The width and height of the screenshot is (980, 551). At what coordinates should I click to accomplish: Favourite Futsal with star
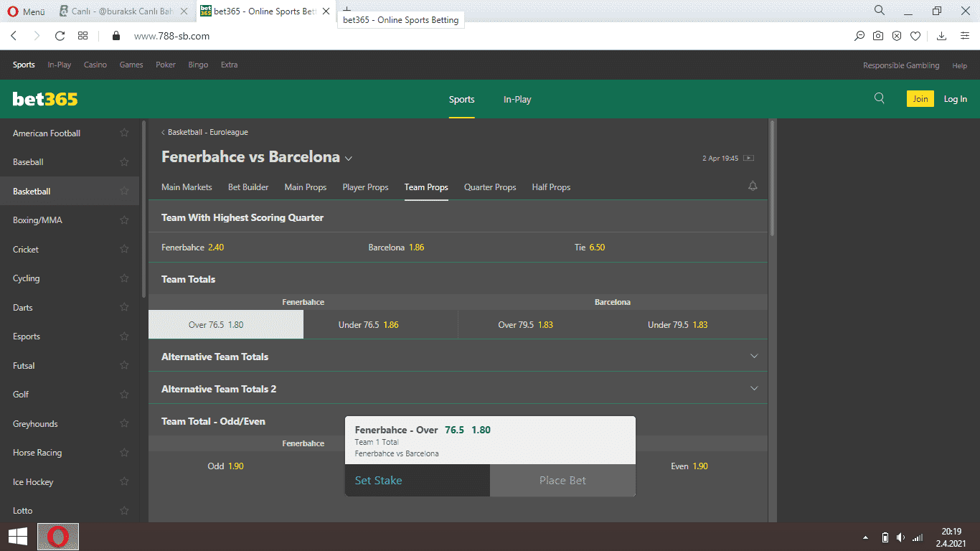click(x=124, y=365)
